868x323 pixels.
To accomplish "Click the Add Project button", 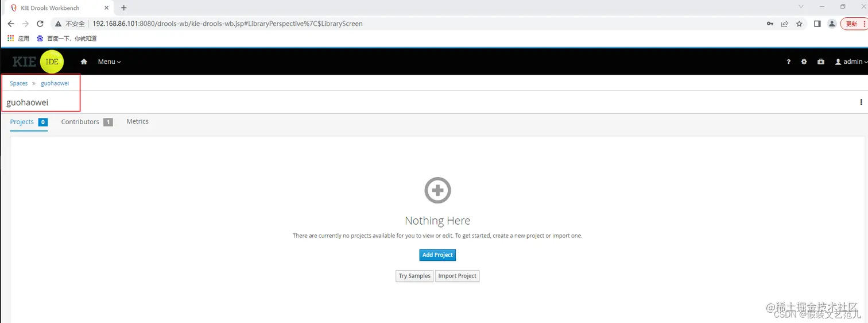I will pyautogui.click(x=437, y=255).
